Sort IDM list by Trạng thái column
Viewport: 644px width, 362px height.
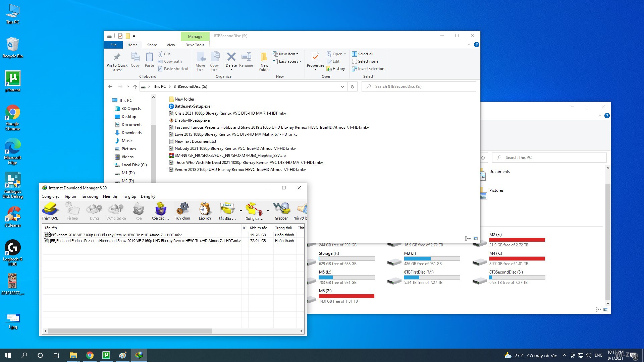pyautogui.click(x=285, y=228)
